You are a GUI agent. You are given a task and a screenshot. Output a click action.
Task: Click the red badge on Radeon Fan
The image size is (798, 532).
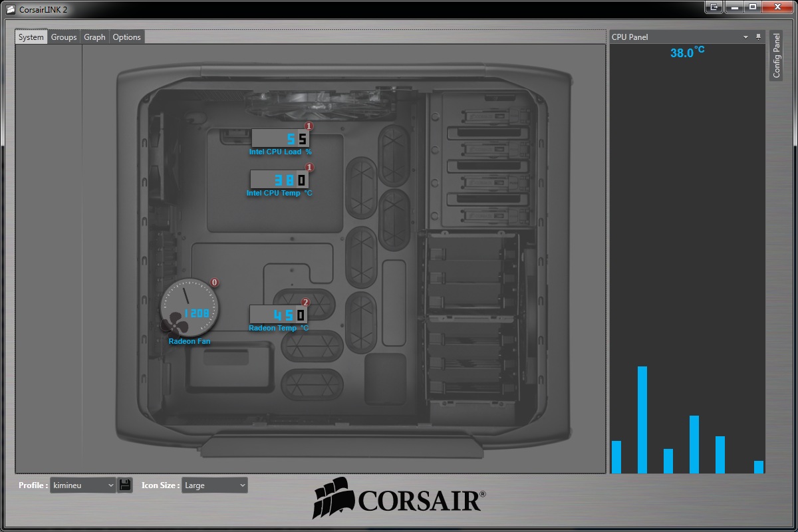pyautogui.click(x=214, y=283)
